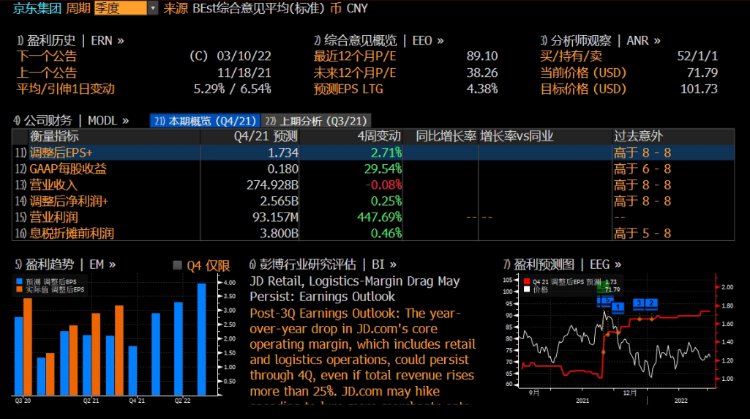Click the 京东集团 company name

(37, 8)
